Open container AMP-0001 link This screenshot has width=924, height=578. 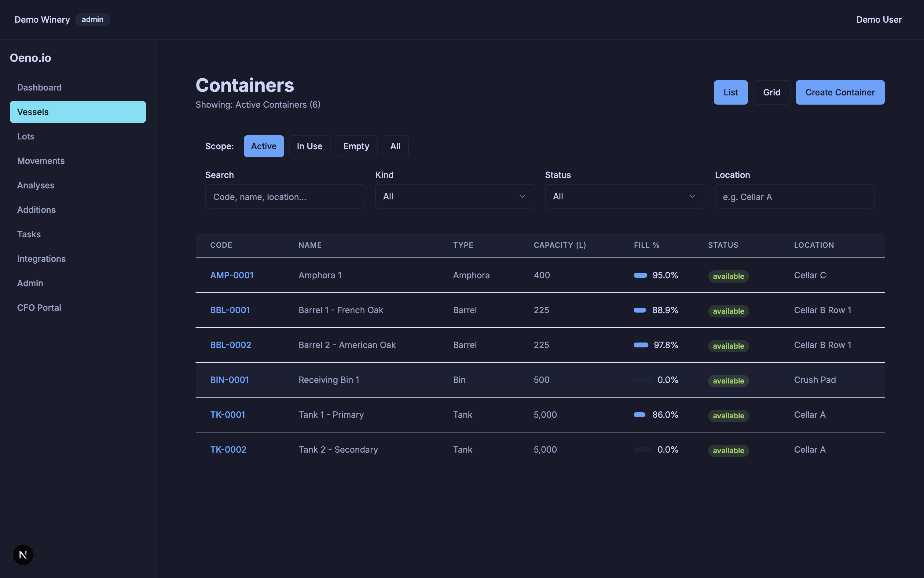[232, 275]
